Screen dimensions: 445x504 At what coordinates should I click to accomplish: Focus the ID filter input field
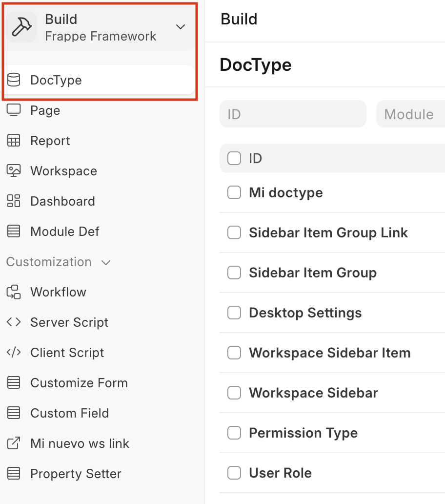point(293,114)
